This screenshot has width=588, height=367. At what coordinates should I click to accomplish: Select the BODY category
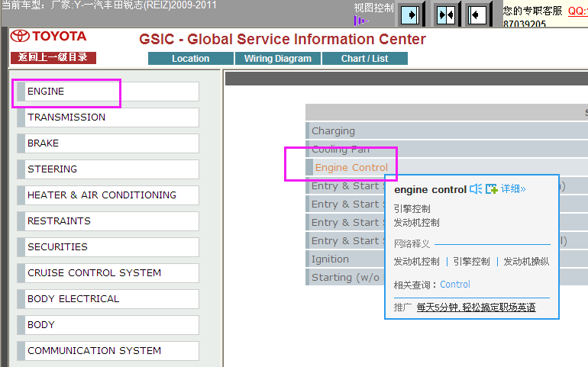point(108,324)
